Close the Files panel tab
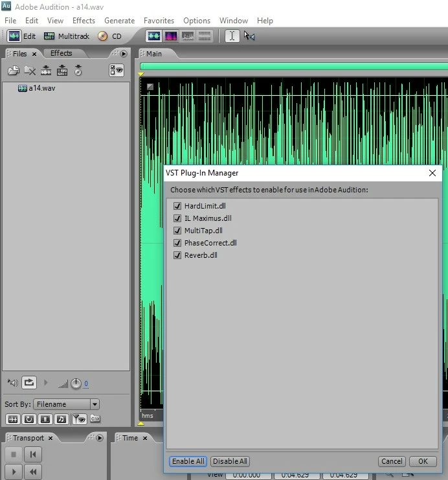Viewport: 448px width, 480px height. pyautogui.click(x=34, y=54)
